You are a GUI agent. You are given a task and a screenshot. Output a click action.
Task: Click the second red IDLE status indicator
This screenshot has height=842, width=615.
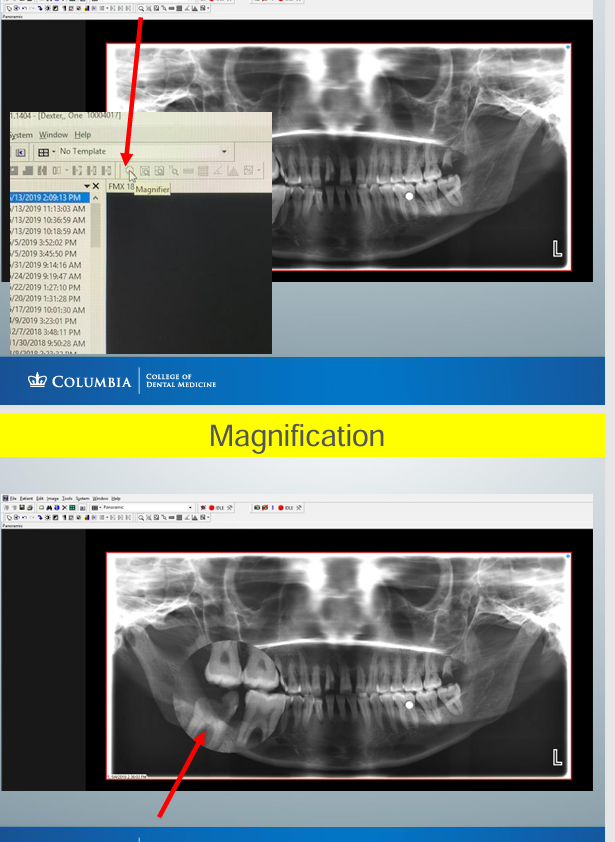click(281, 507)
